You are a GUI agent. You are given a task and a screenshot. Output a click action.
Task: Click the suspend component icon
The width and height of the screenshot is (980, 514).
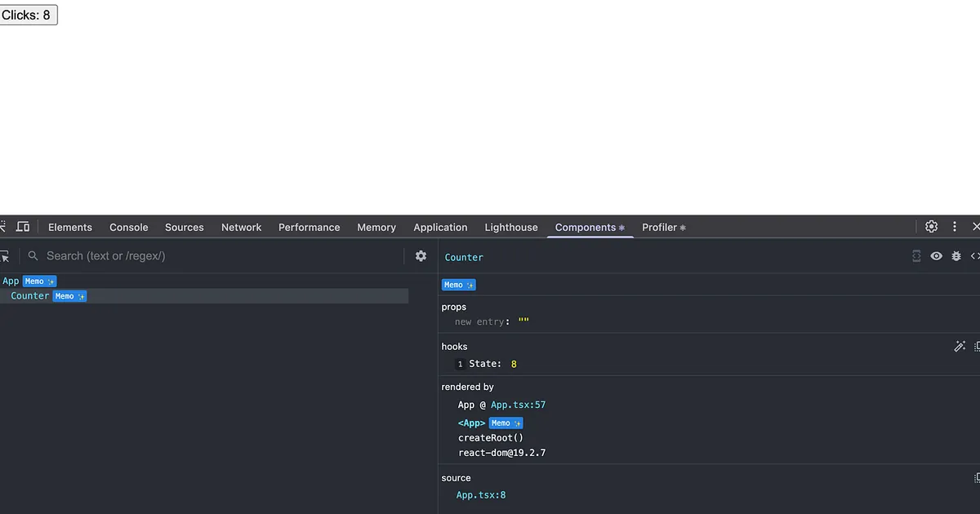tap(916, 256)
